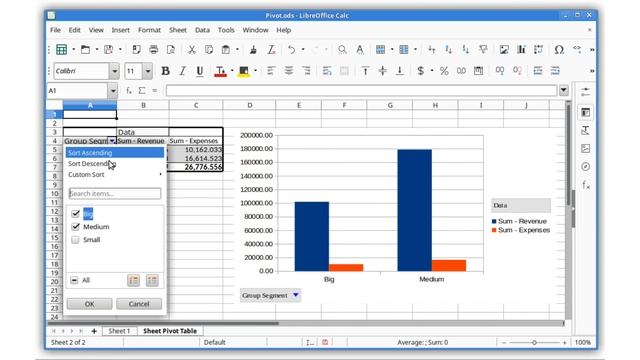Click the Clone Formatting paintbrush icon
Viewport: 640px width, 360px height.
pyautogui.click(x=253, y=50)
